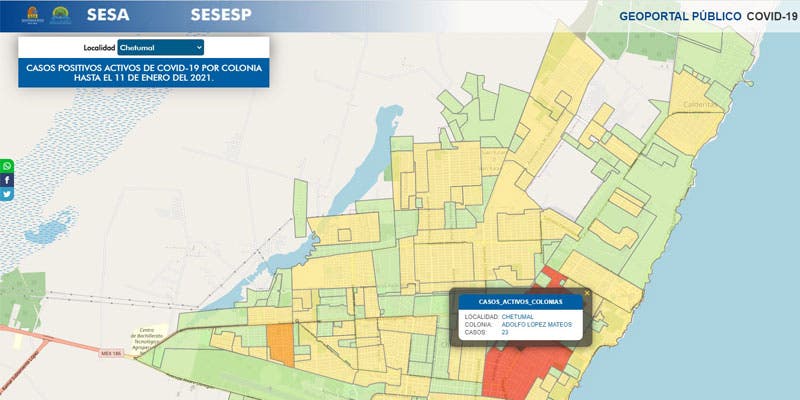Close the CASOS_ACTIVOS_COLONIAS popup
The height and width of the screenshot is (400, 800).
[x=587, y=293]
